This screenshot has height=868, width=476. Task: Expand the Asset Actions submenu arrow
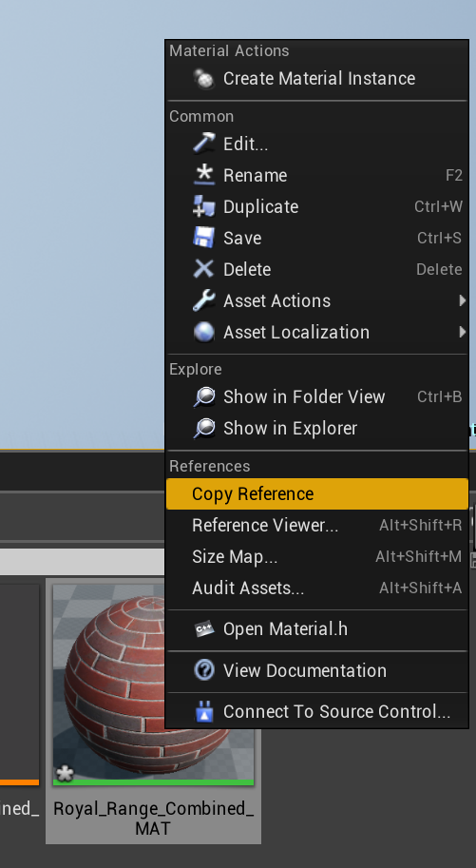point(462,300)
